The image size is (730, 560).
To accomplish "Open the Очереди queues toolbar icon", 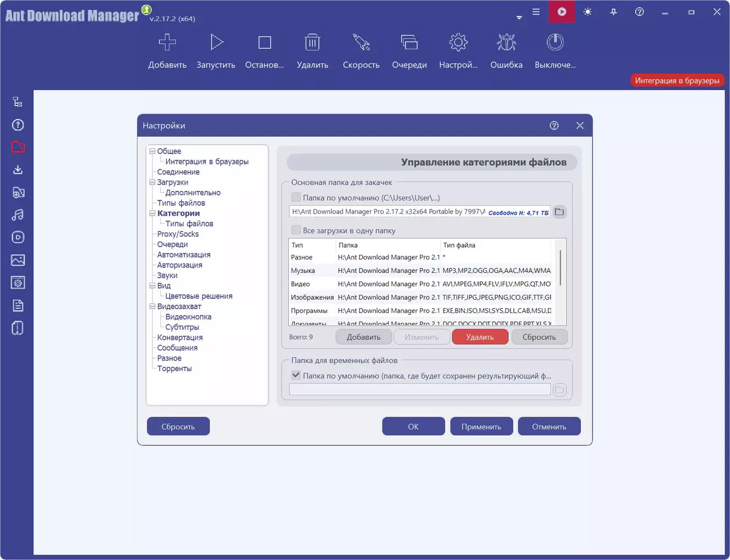I will tap(409, 42).
